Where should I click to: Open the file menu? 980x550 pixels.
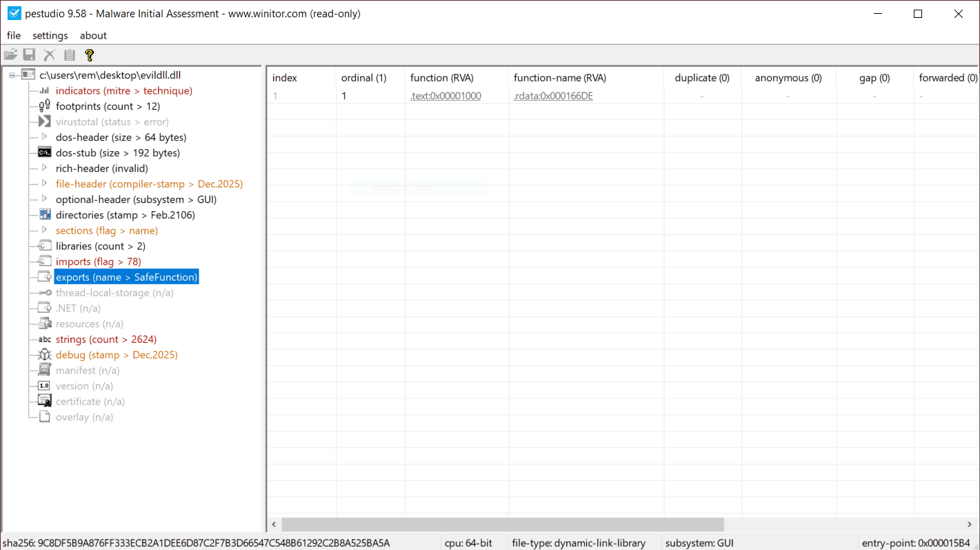point(14,35)
